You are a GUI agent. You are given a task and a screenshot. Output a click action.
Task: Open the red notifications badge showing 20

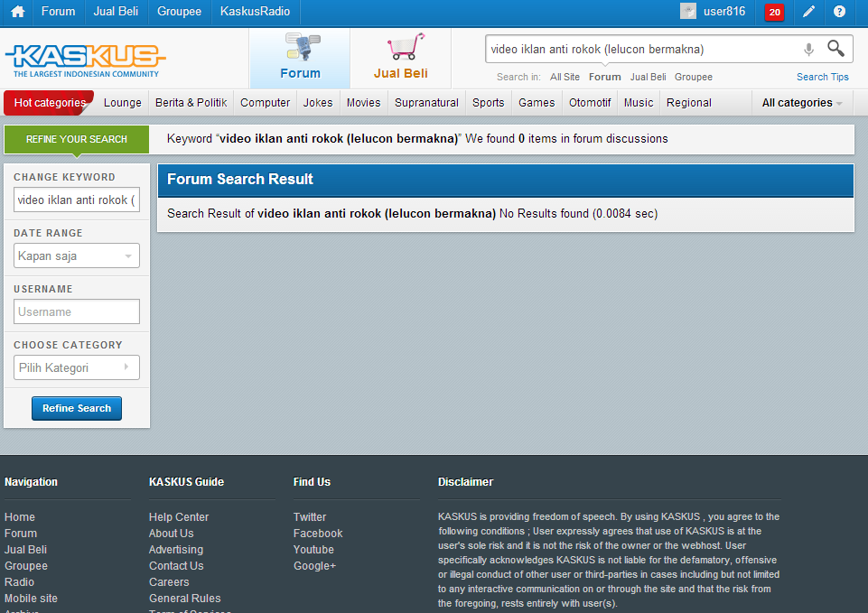coord(774,13)
